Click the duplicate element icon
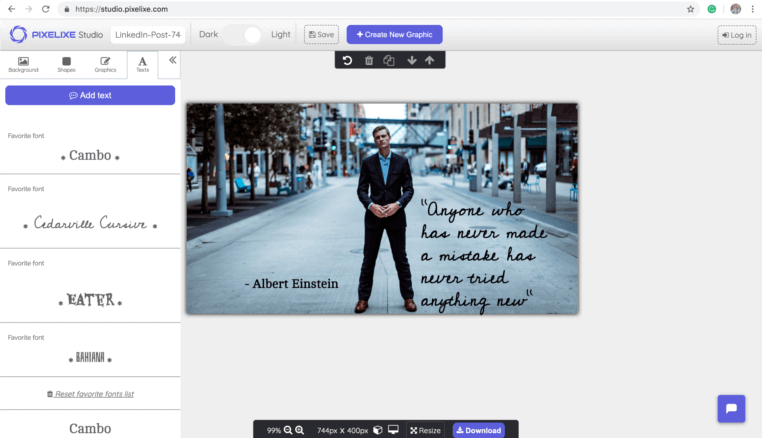This screenshot has height=438, width=762. click(389, 61)
